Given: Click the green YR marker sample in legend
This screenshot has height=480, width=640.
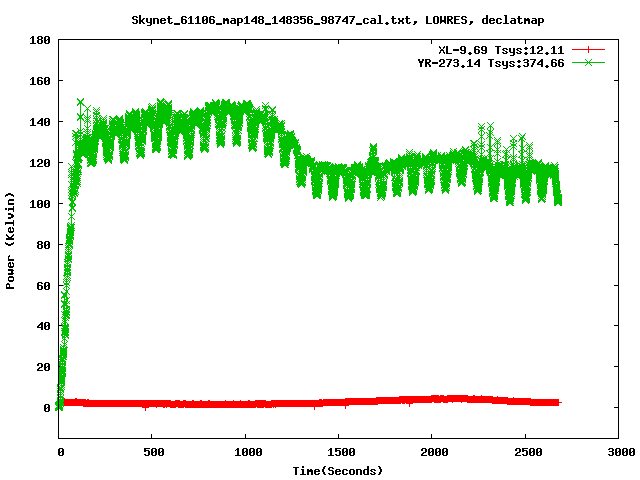Looking at the screenshot, I should [x=588, y=62].
